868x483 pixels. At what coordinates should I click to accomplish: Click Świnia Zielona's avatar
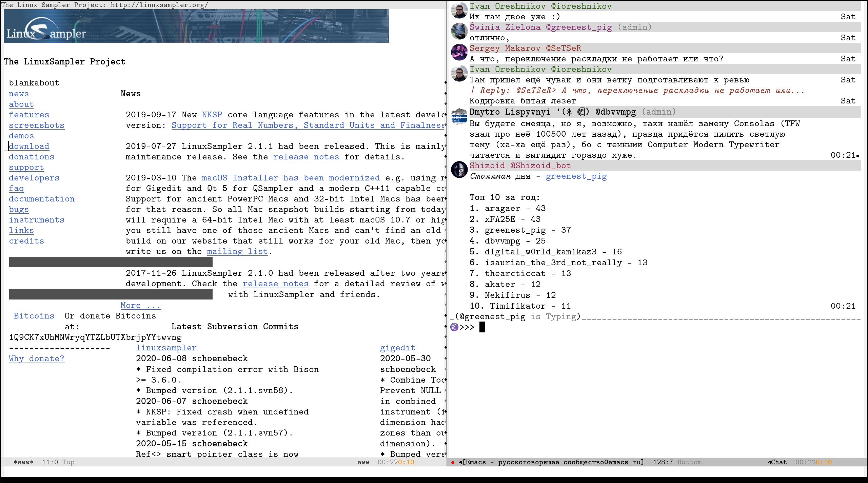(459, 31)
